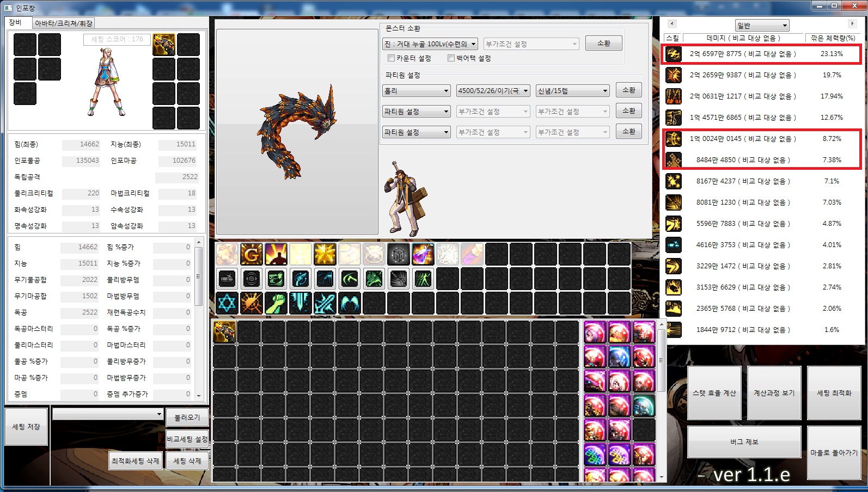Click 소환 button in 홀리 row

point(629,90)
